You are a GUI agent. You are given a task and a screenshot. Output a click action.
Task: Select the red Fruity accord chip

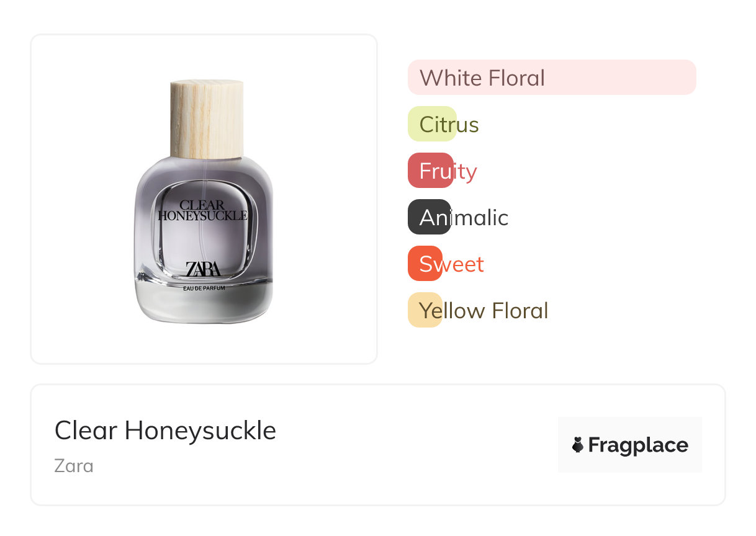[430, 171]
